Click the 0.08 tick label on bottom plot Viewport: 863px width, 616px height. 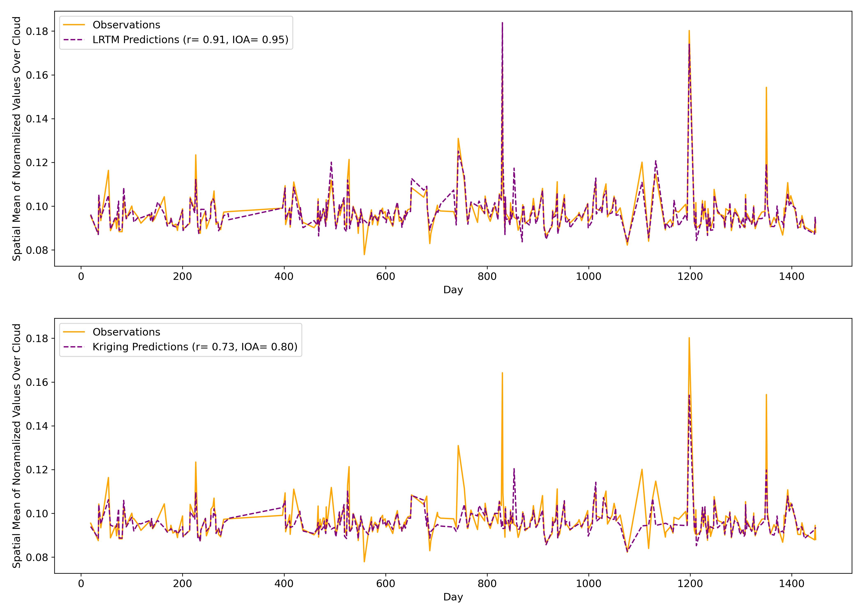(x=38, y=558)
